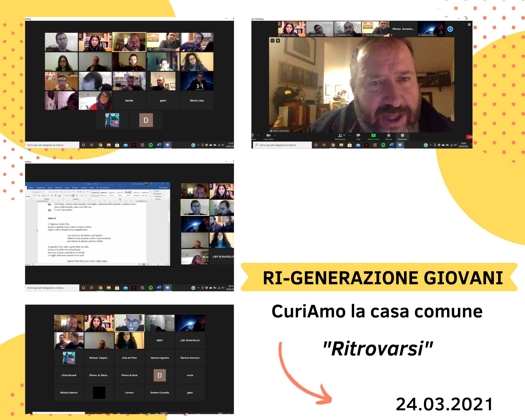Open the Participants panel showing 30
The height and width of the screenshot is (420, 525).
pyautogui.click(x=340, y=137)
